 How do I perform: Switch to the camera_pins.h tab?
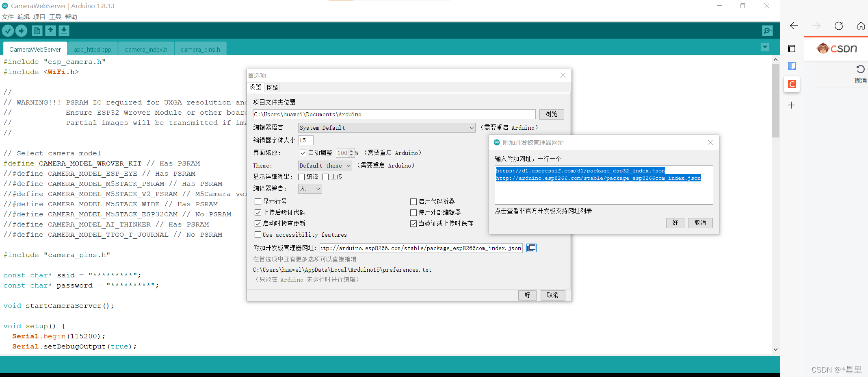(x=200, y=49)
